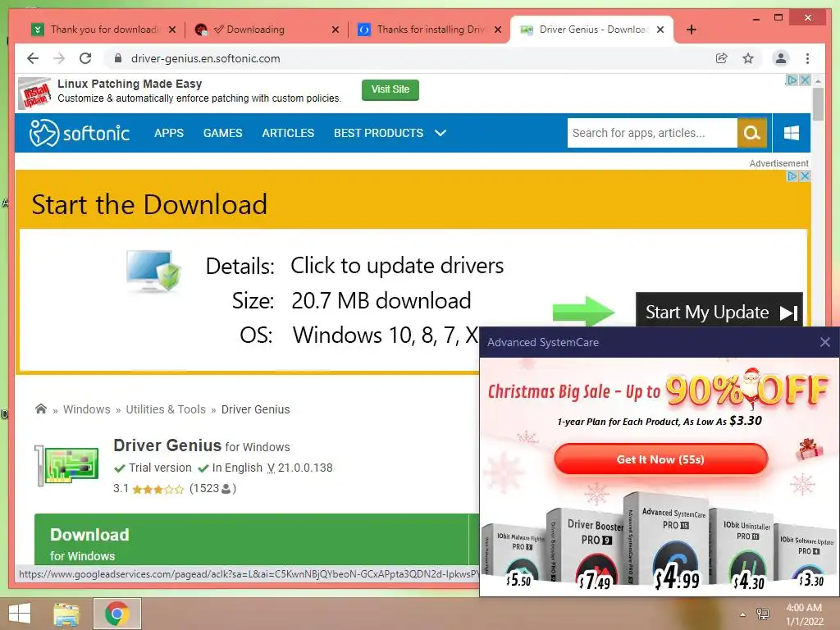
Task: Click the Install Update ad thumbnail
Action: 34,94
